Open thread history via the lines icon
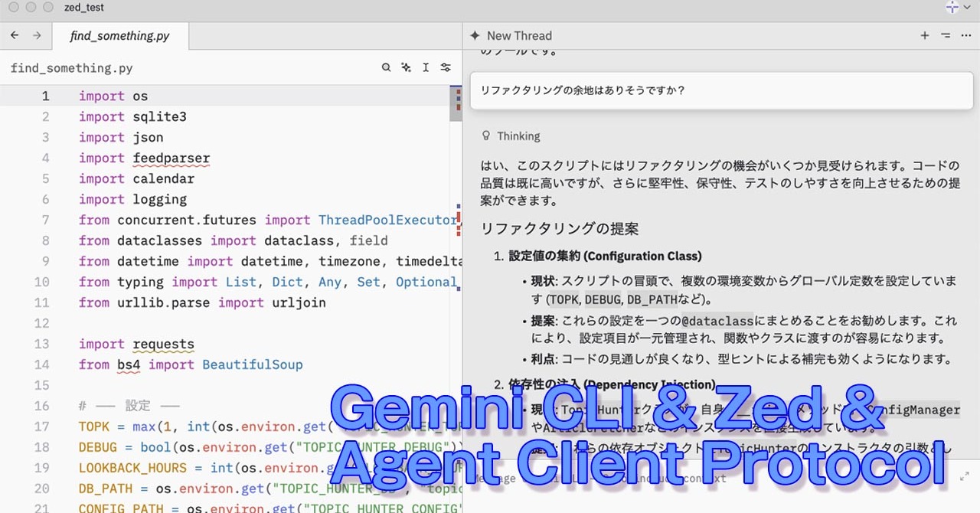 point(945,35)
